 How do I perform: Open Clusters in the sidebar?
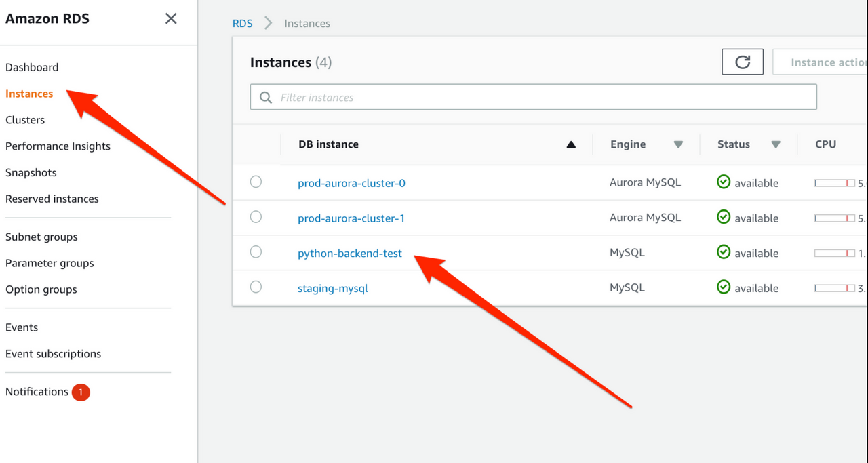tap(25, 120)
